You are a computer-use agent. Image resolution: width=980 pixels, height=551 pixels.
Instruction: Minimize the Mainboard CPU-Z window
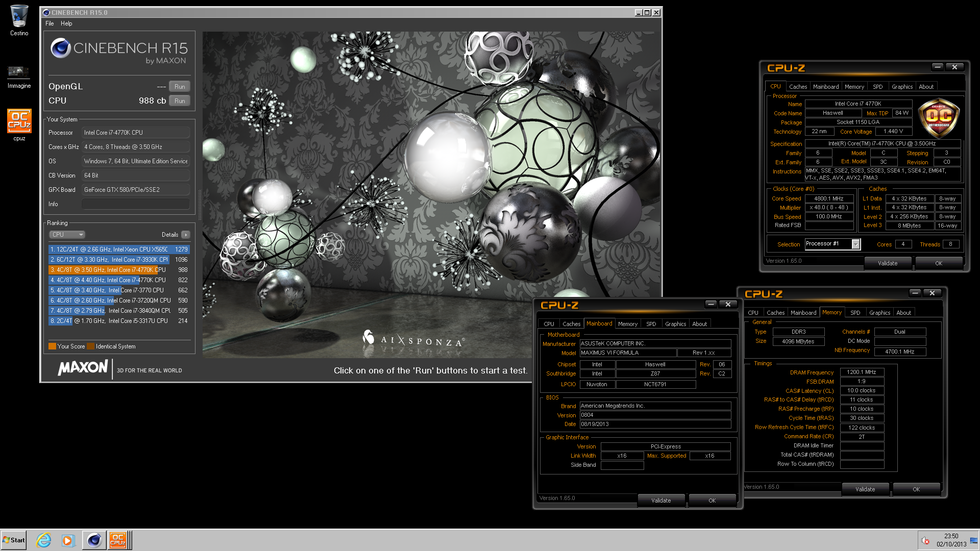[710, 304]
